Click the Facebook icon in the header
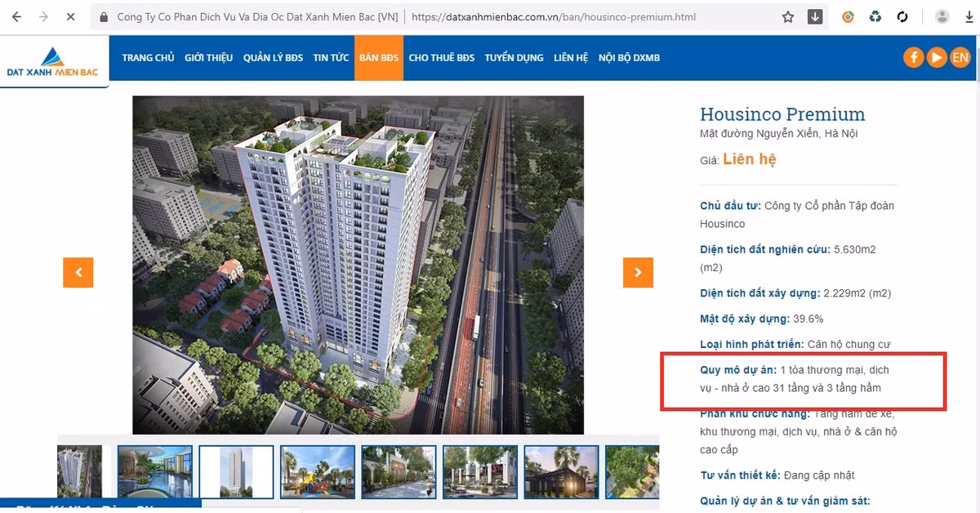The height and width of the screenshot is (513, 980). pos(913,57)
